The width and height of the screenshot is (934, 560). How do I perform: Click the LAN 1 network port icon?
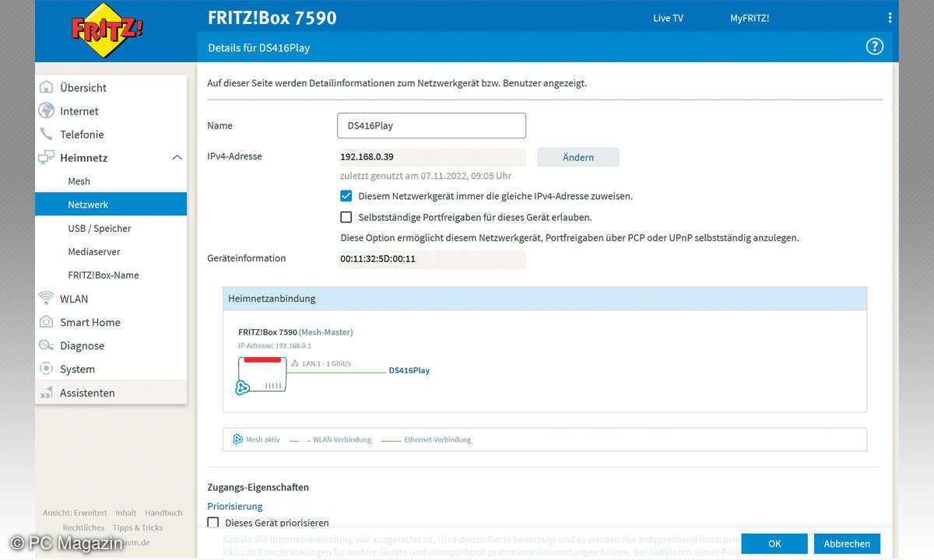(x=295, y=363)
